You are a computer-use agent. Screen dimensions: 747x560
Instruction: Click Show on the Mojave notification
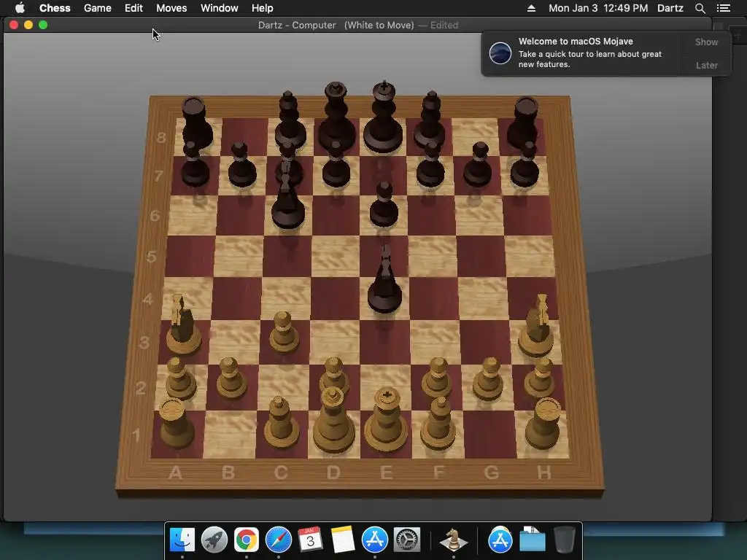pyautogui.click(x=706, y=42)
